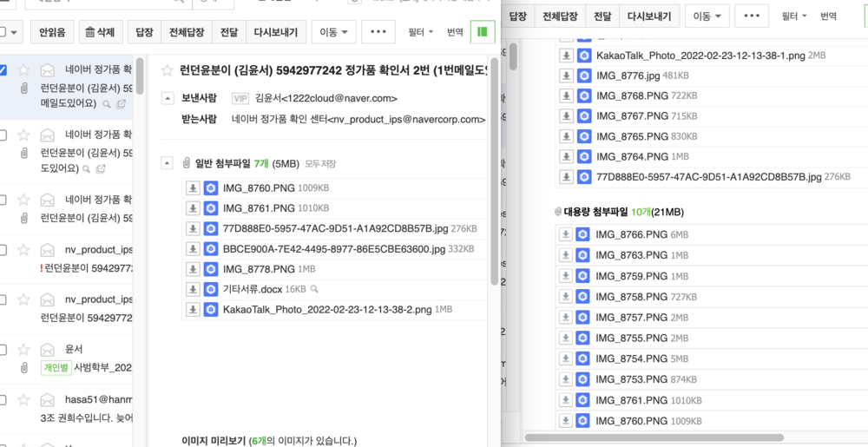Collapse the 일반 첨부파일 attachment section
The width and height of the screenshot is (868, 447).
167,163
